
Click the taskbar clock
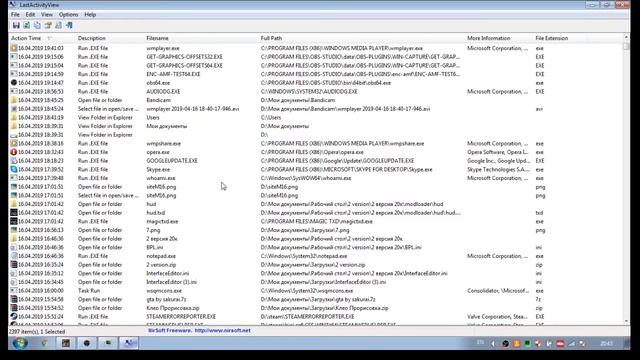[606, 344]
